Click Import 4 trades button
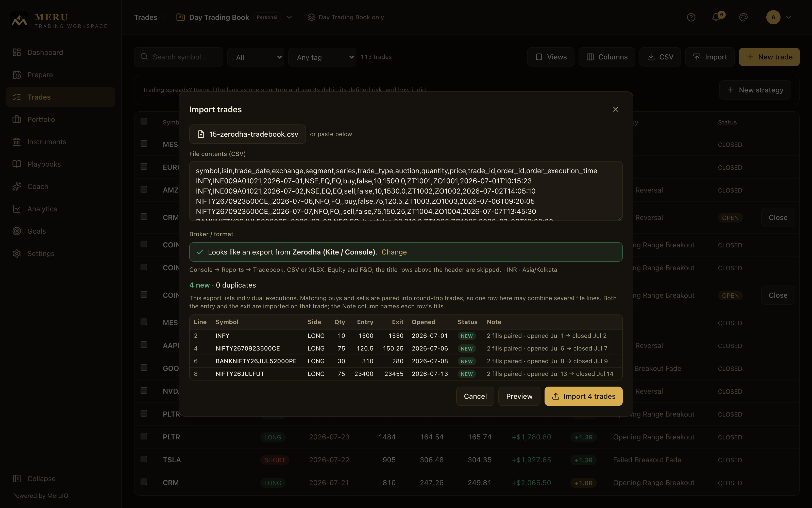This screenshot has width=812, height=508. pyautogui.click(x=583, y=396)
